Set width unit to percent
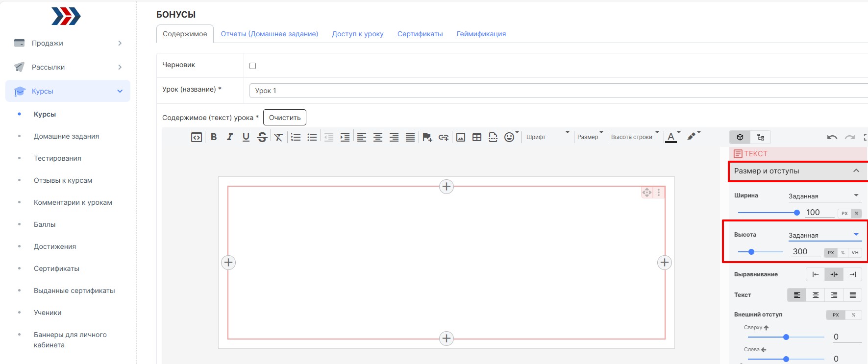Image resolution: width=868 pixels, height=364 pixels. point(857,213)
